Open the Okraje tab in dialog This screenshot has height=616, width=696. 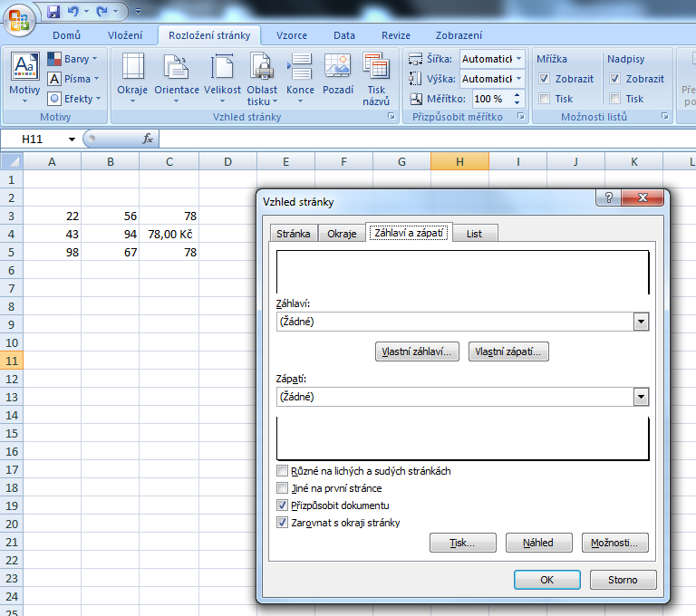pyautogui.click(x=342, y=234)
